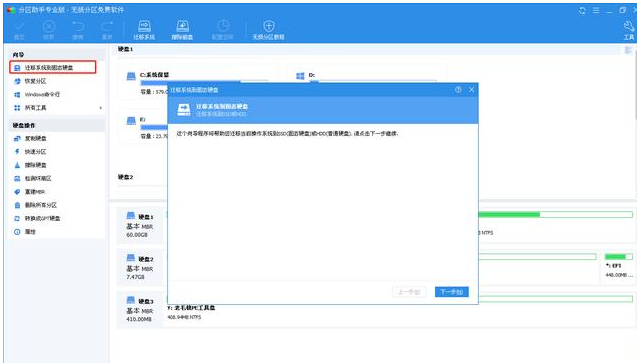
Task: Click the help question mark icon in dialog
Action: coord(458,90)
